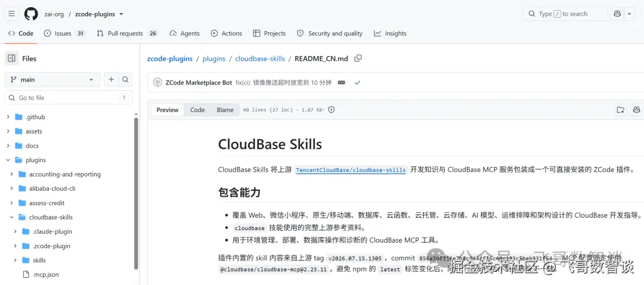
Task: Select cloudbase-skills in file tree
Action: [x=51, y=217]
